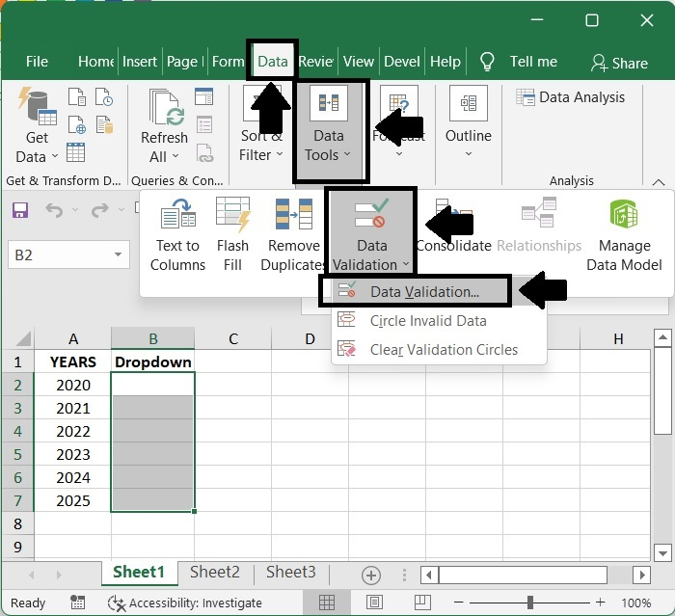Click the Share button
Image resolution: width=675 pixels, height=616 pixels.
(619, 63)
